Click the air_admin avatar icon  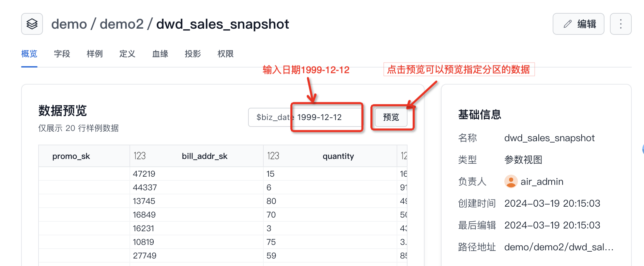pyautogui.click(x=511, y=181)
